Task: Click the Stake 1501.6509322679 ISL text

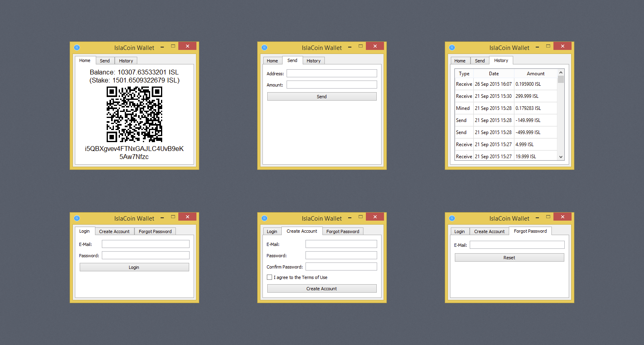Action: pyautogui.click(x=134, y=80)
